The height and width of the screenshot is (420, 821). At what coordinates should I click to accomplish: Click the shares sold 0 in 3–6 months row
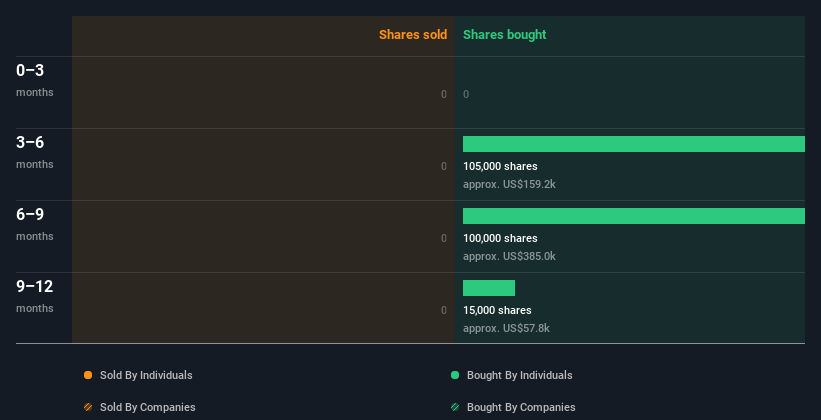pos(444,166)
